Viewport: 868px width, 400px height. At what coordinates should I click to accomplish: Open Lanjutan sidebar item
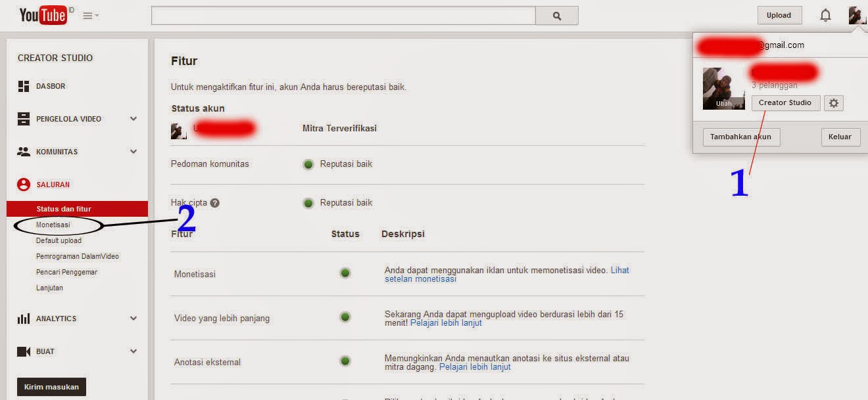(49, 288)
